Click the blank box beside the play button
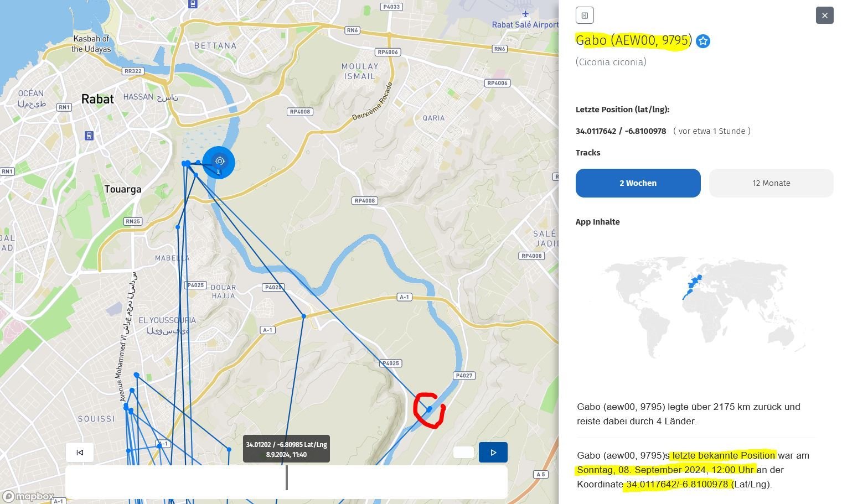This screenshot has width=842, height=504. pos(463,453)
